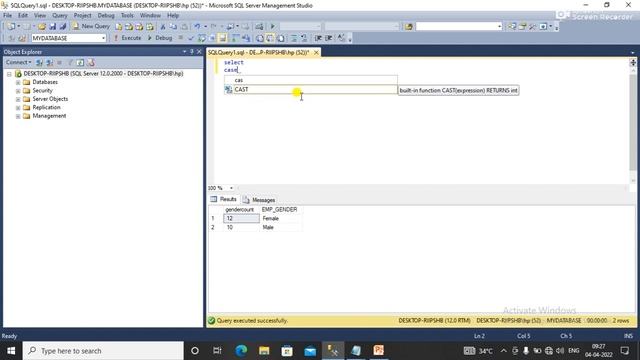
Task: Click the Comment out selected lines icon
Action: tap(294, 38)
